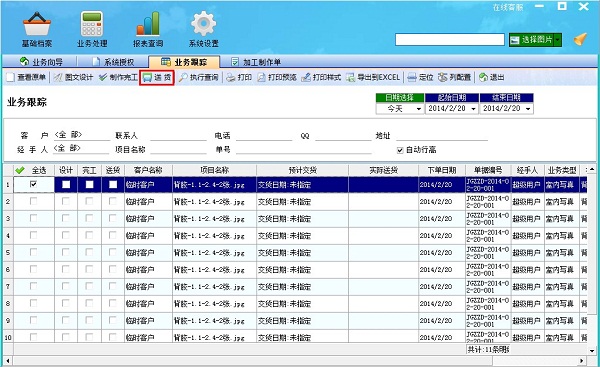600x367 pixels.
Task: Sort by 下单日期 column header
Action: pyautogui.click(x=442, y=170)
